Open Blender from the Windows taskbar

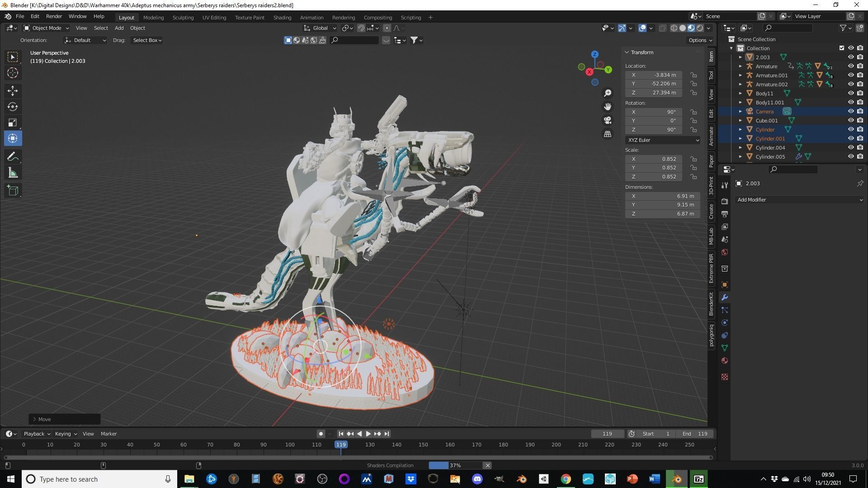pyautogui.click(x=676, y=479)
